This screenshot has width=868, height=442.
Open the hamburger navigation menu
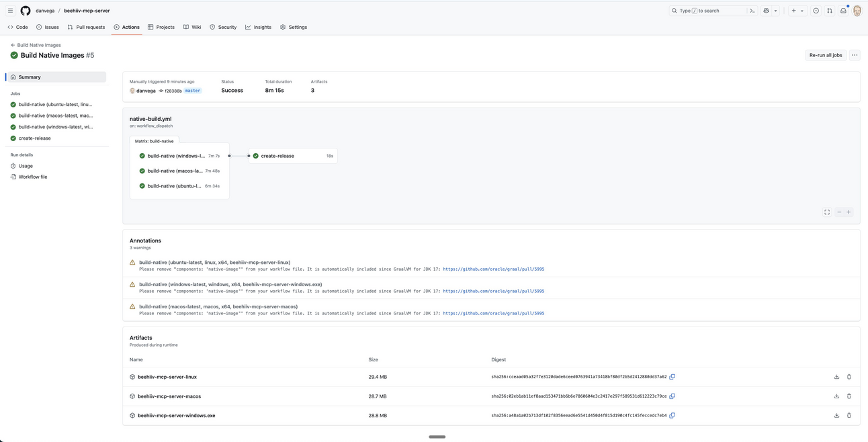coord(10,11)
